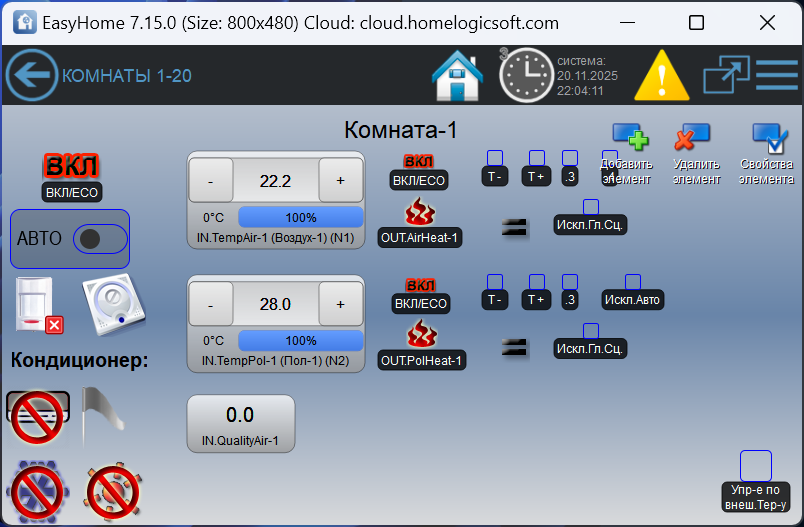
Task: Click the disabled snowflake cooling icon
Action: [37, 490]
